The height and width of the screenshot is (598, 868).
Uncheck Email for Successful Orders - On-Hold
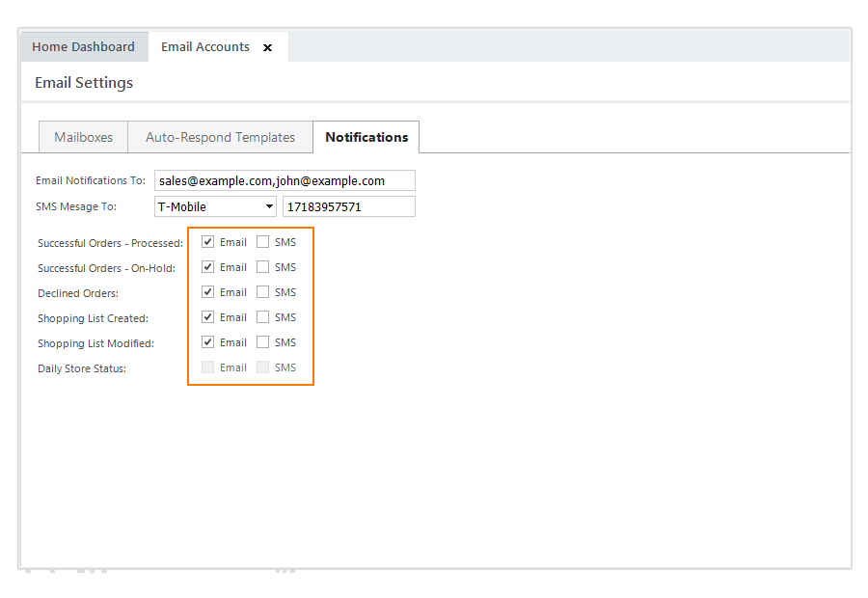[207, 267]
